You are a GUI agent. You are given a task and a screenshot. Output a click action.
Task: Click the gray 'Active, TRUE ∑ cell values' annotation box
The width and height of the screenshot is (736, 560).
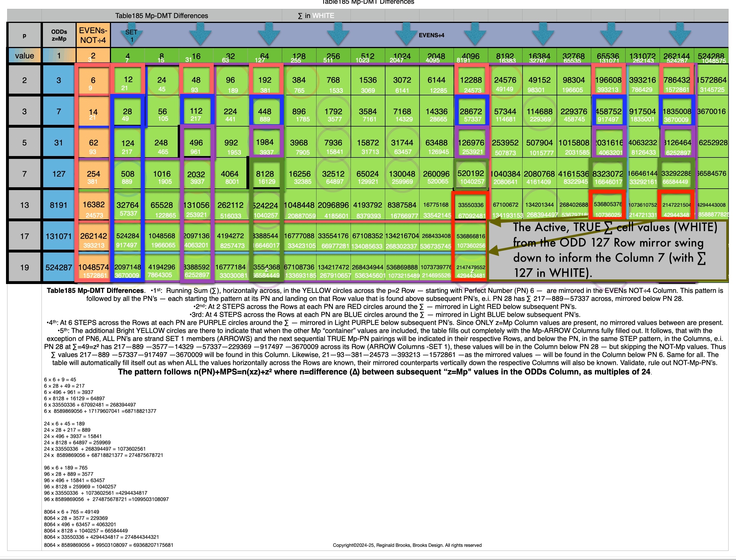pos(608,250)
